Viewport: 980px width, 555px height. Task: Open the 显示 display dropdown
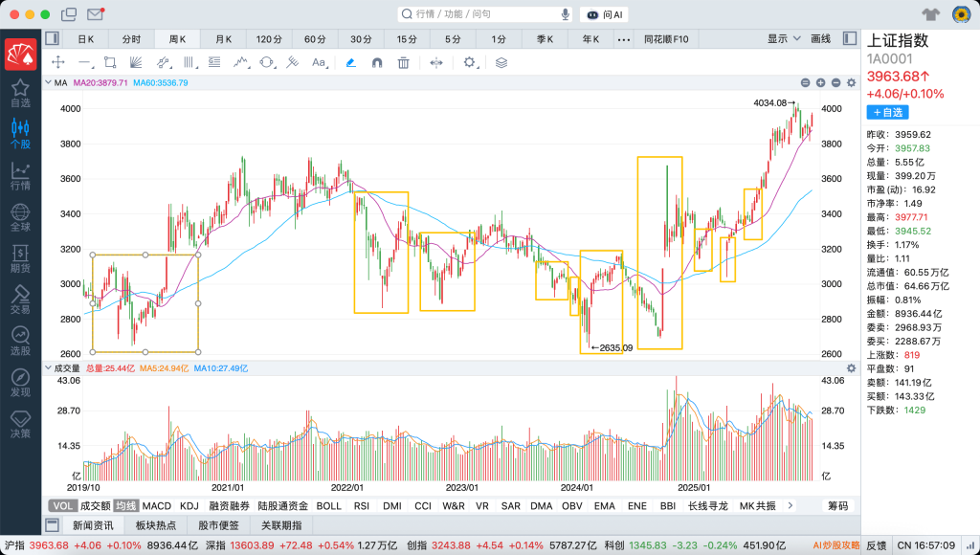783,38
